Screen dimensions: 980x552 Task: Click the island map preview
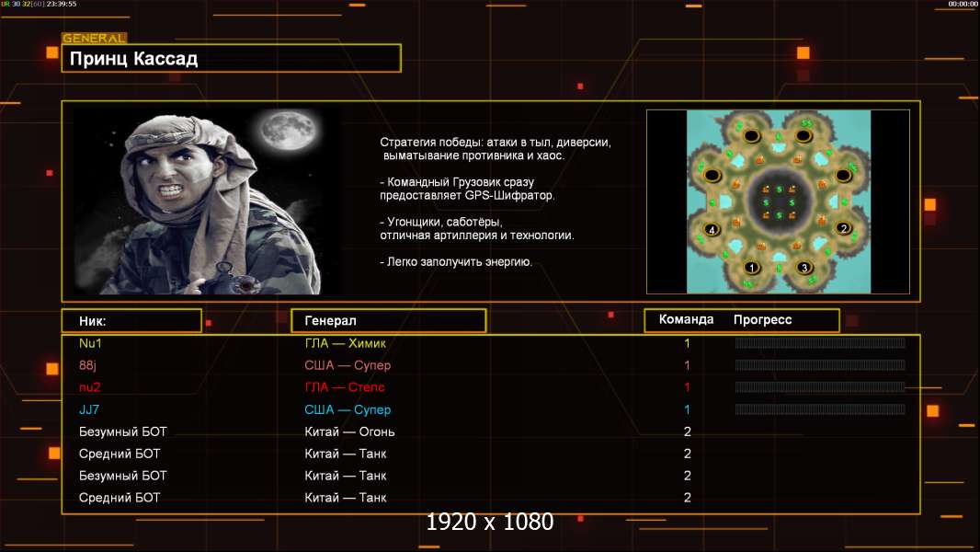778,201
